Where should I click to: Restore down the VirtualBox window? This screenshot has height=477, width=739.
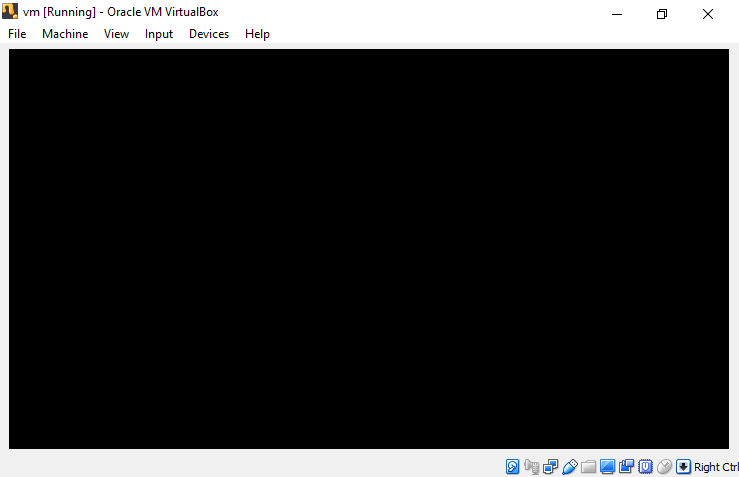[662, 14]
